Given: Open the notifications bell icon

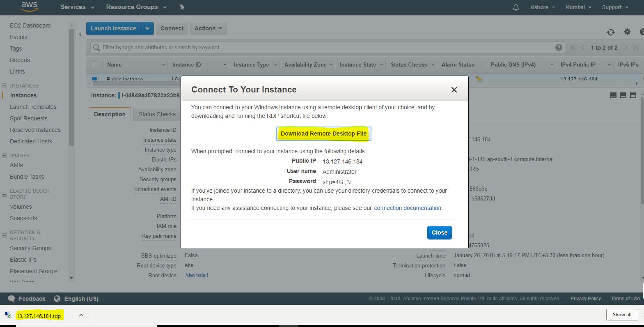Looking at the screenshot, I should [516, 7].
